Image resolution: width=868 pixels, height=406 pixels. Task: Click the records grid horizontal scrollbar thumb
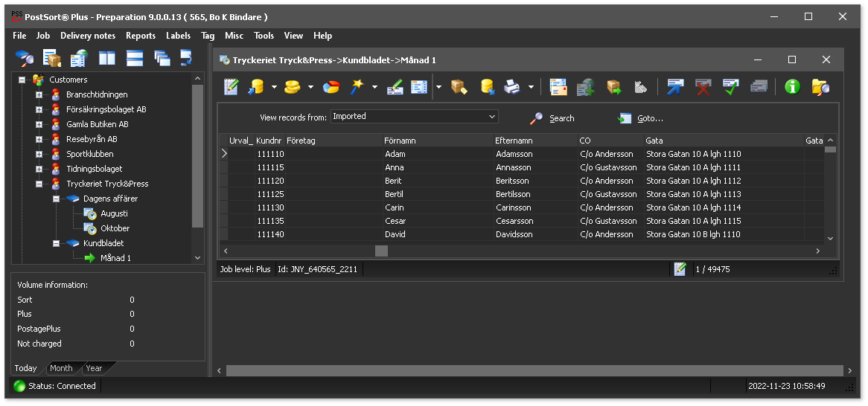tap(381, 251)
